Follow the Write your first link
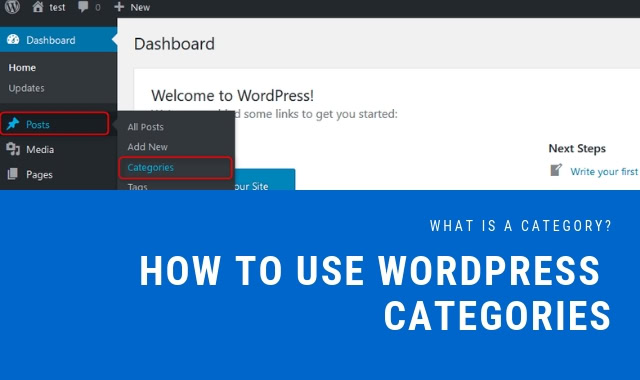The image size is (640, 380). click(x=604, y=171)
